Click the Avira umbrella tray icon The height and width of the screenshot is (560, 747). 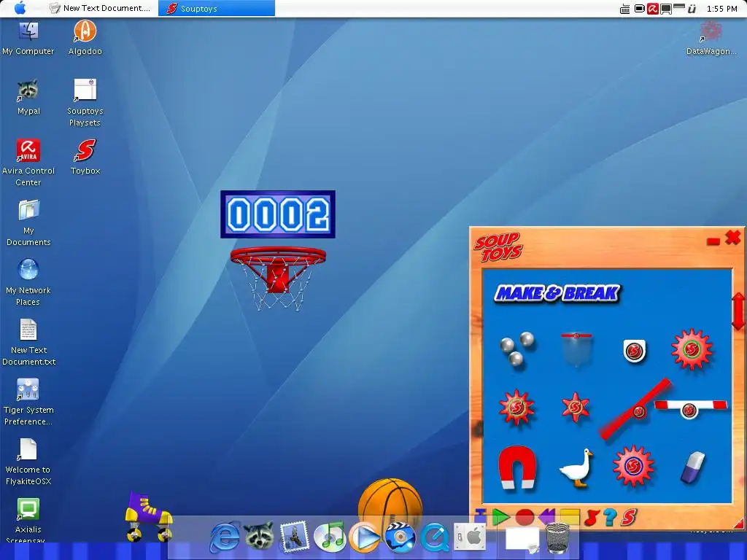click(x=652, y=8)
